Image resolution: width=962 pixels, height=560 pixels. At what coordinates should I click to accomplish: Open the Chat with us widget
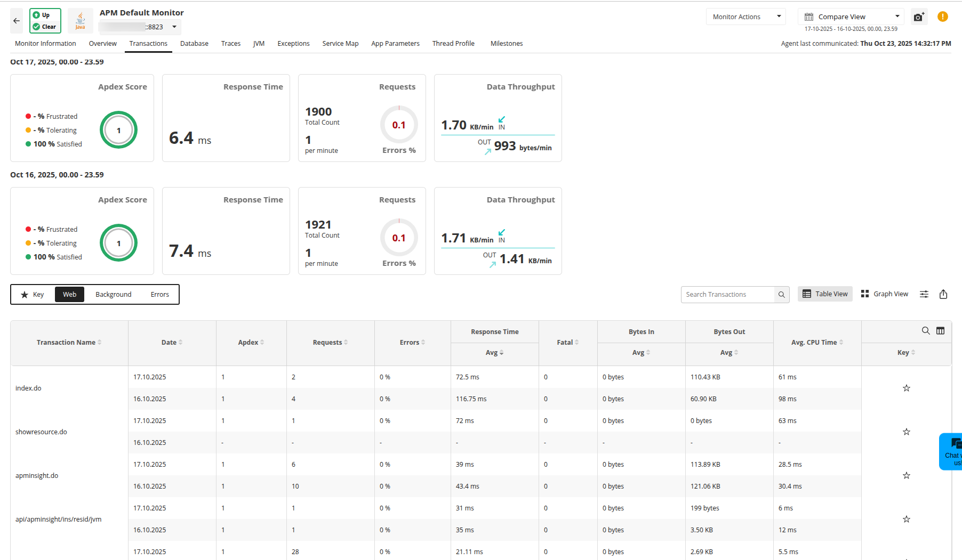(x=951, y=452)
